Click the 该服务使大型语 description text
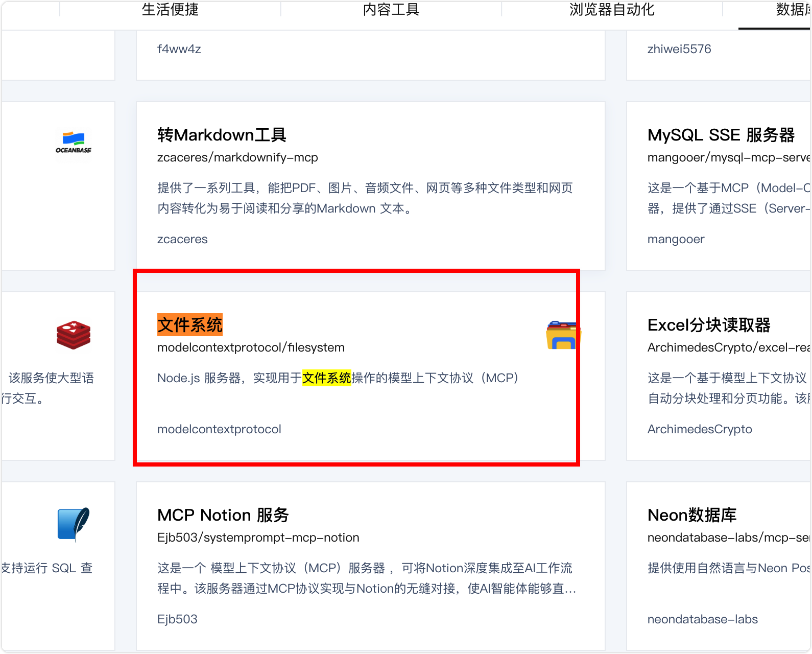This screenshot has width=812, height=654. pos(48,388)
